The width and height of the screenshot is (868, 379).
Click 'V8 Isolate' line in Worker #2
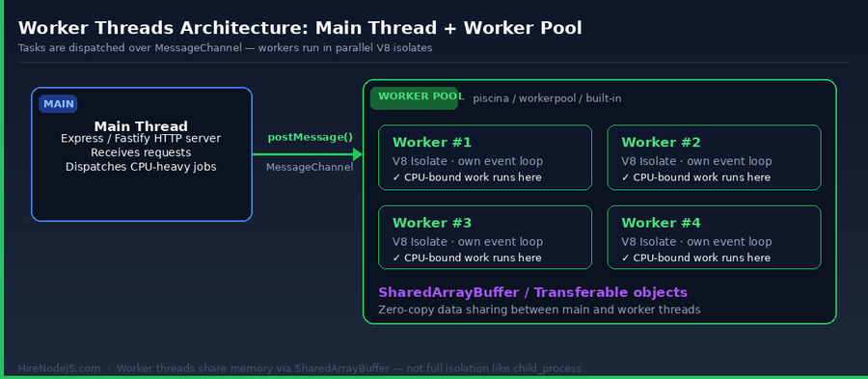click(x=697, y=162)
